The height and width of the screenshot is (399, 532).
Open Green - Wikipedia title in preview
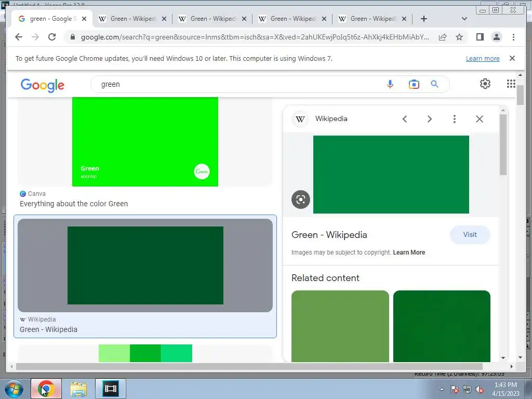[x=329, y=235]
